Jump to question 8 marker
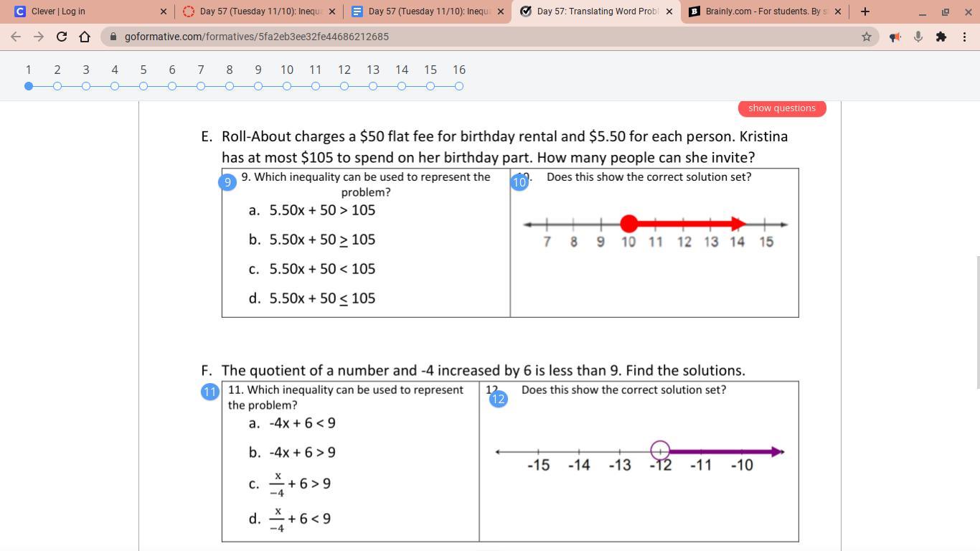This screenshot has height=551, width=980. pos(230,86)
